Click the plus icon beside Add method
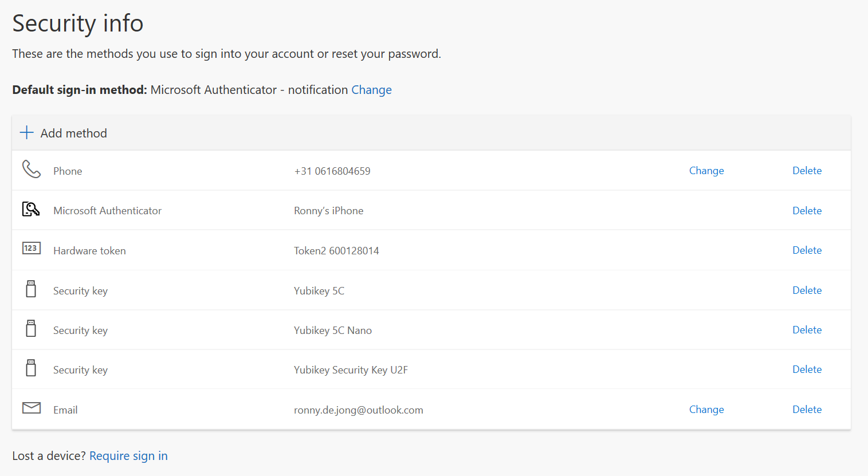Viewport: 868px width, 476px height. tap(26, 133)
